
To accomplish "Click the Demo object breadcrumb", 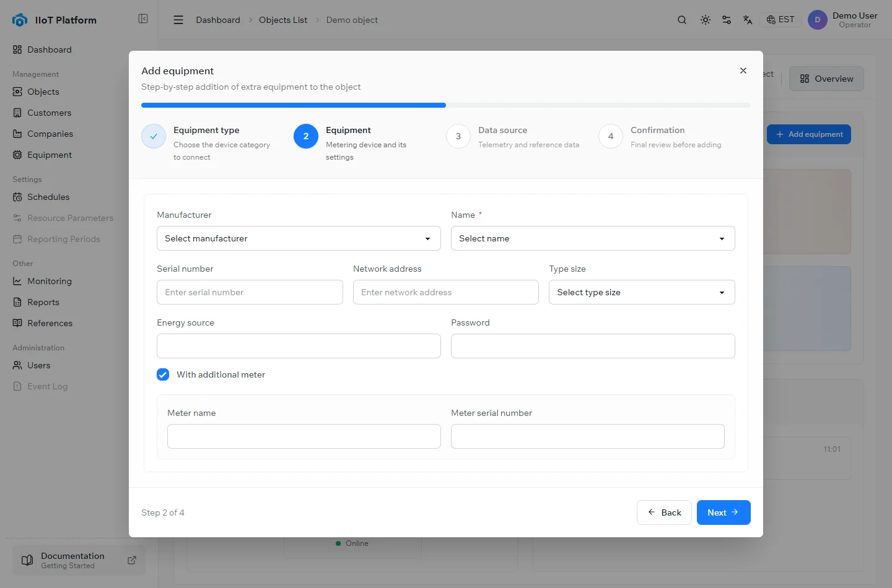I will tap(352, 20).
